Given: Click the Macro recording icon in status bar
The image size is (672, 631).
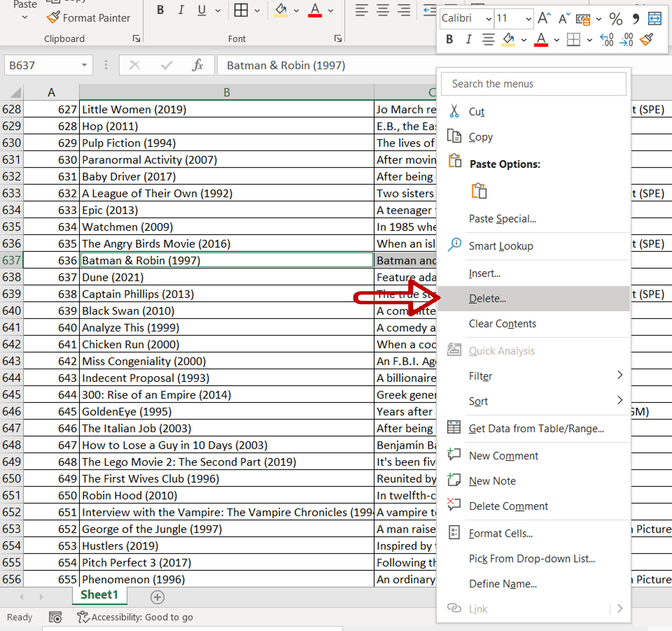Looking at the screenshot, I should tap(55, 617).
